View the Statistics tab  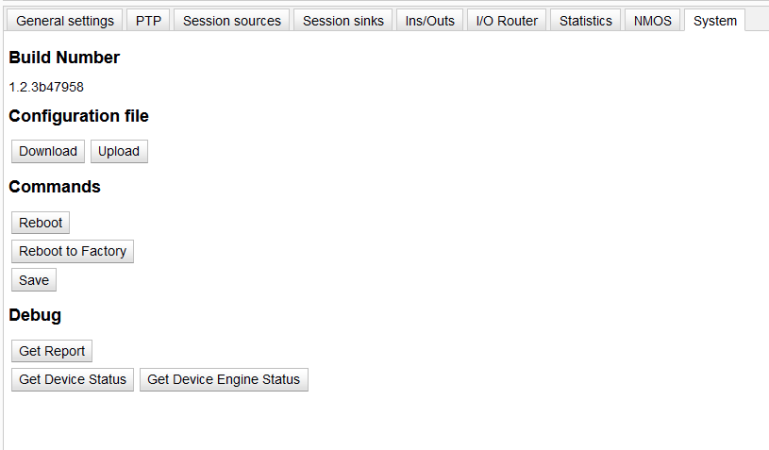click(x=585, y=21)
